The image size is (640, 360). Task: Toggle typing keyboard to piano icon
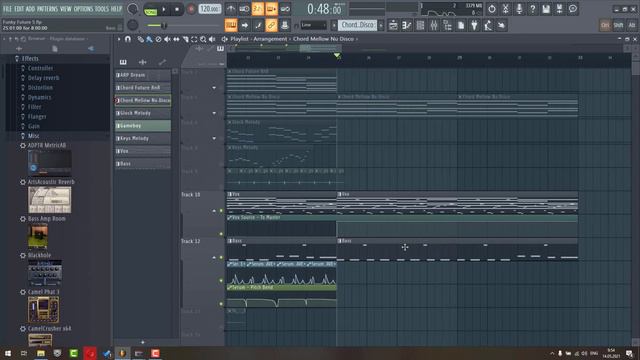[231, 25]
